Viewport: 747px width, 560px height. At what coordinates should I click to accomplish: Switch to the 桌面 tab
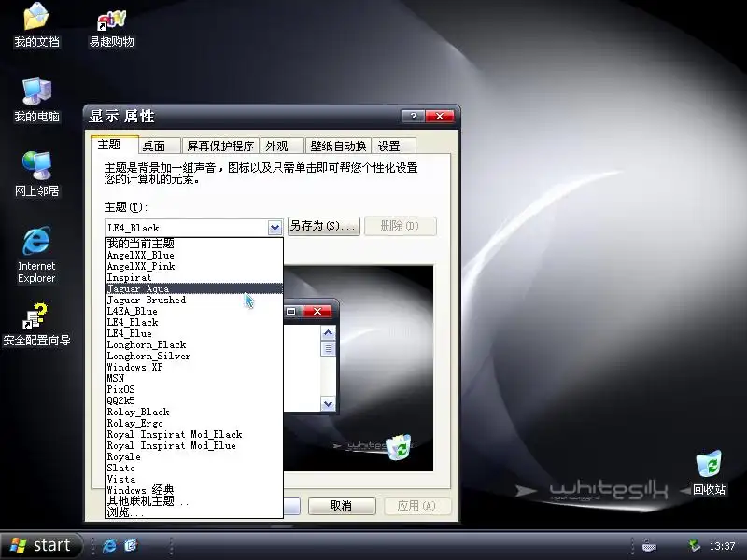pos(160,146)
